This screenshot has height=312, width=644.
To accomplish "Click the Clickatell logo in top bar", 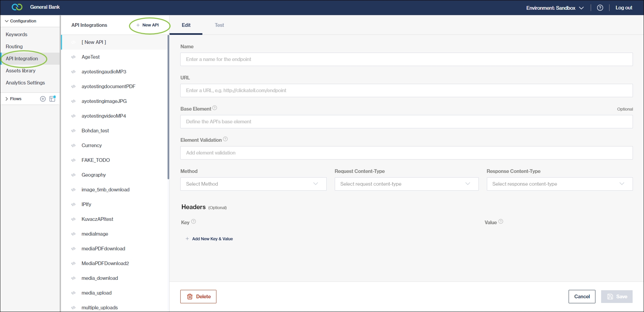I will (17, 7).
